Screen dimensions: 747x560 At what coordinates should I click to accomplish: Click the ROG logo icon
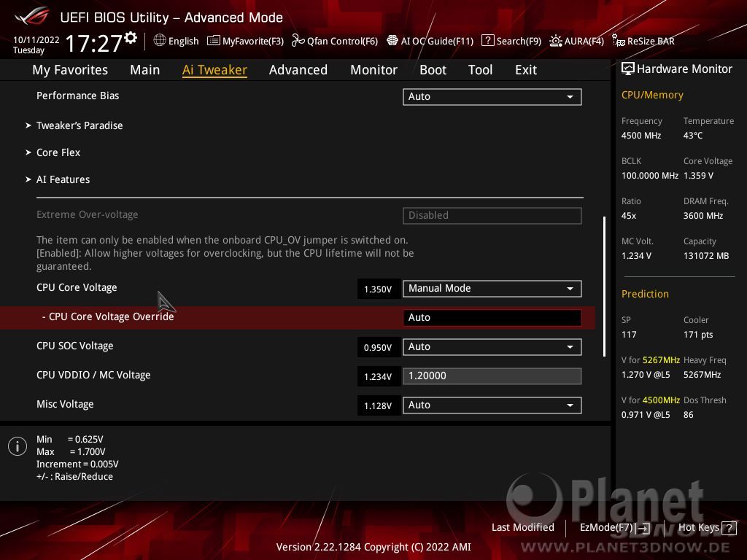[x=32, y=16]
